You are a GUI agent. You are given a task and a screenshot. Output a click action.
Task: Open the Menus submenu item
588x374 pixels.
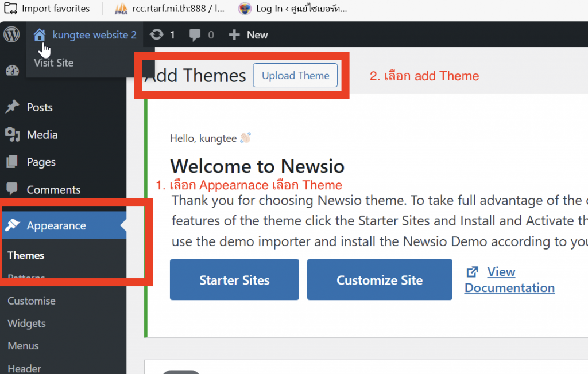click(23, 346)
